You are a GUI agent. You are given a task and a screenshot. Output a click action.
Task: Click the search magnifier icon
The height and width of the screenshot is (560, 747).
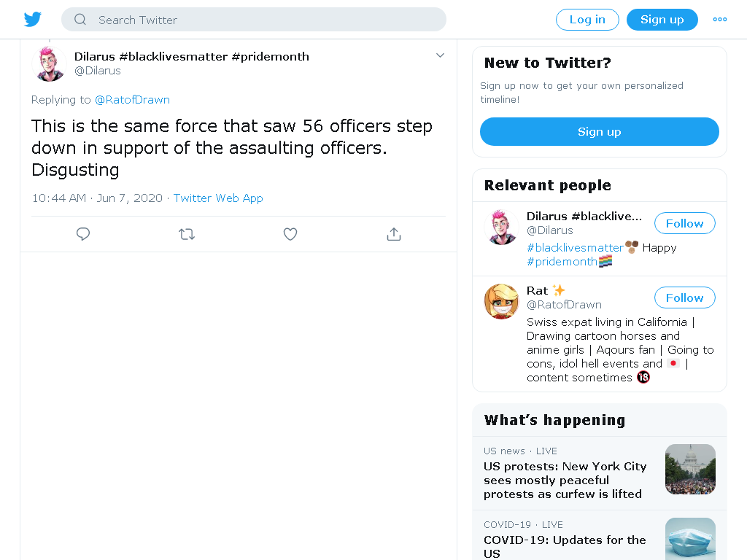click(80, 20)
